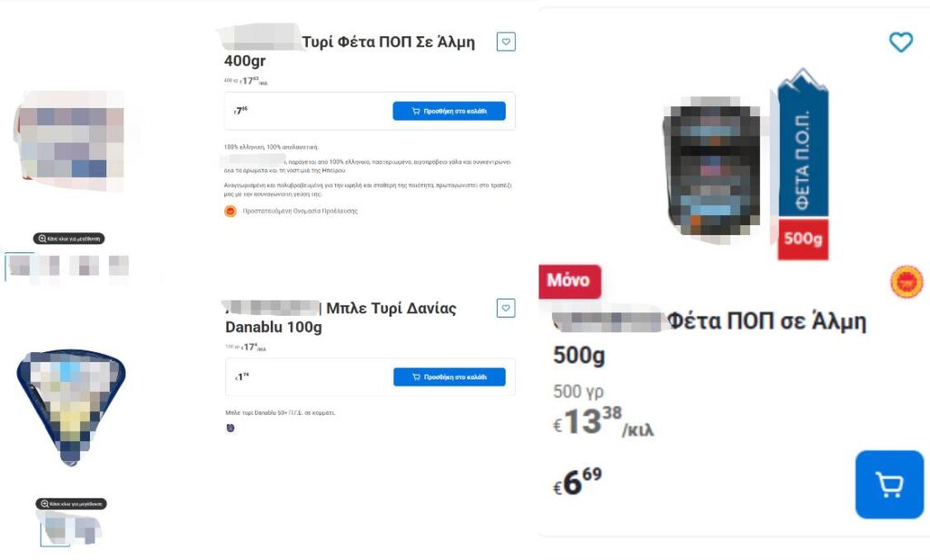This screenshot has height=560, width=930.
Task: Toggle wishlist heart for Danablu blue cheese
Action: [x=506, y=308]
